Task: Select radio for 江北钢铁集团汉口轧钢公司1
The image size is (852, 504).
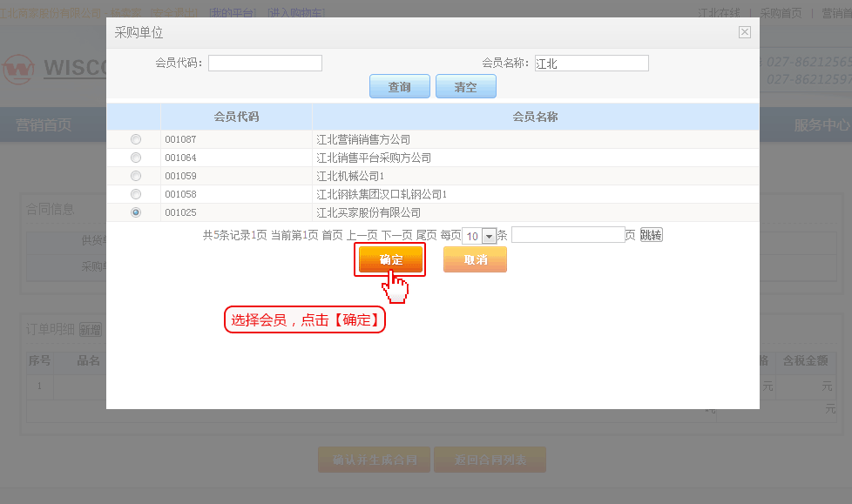Action: pos(135,194)
